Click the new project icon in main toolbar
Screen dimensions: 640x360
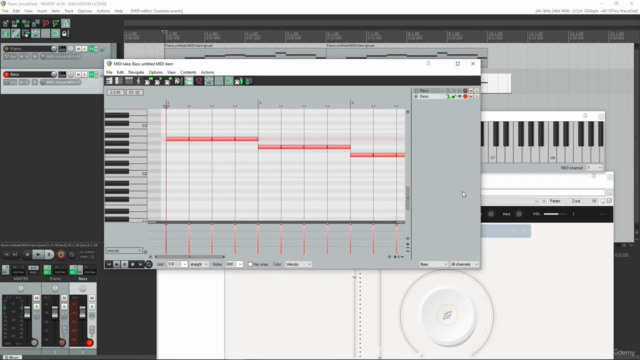tap(6, 24)
